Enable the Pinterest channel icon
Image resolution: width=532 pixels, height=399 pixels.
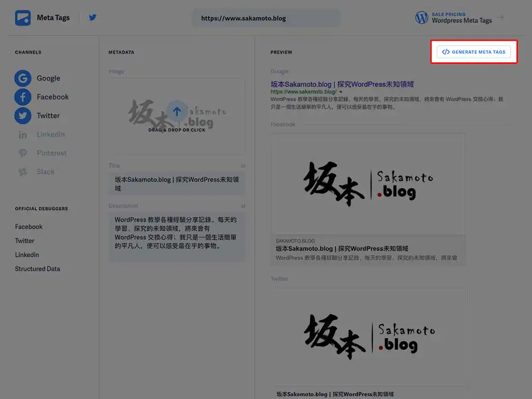pyautogui.click(x=22, y=153)
